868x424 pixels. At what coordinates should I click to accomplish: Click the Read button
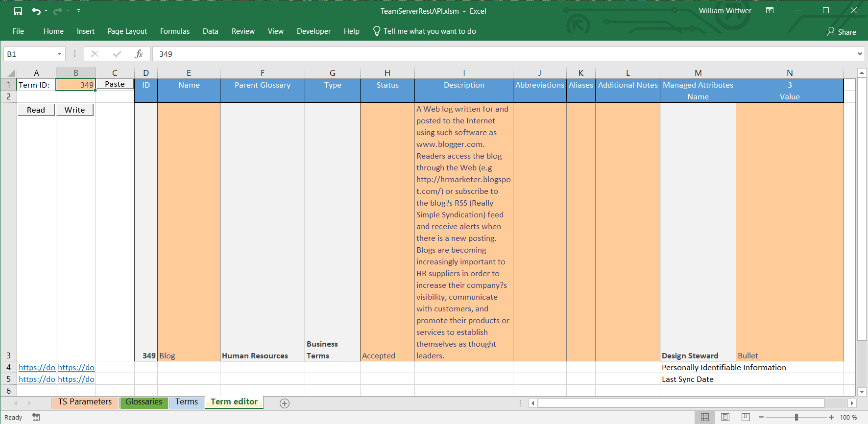[x=36, y=110]
